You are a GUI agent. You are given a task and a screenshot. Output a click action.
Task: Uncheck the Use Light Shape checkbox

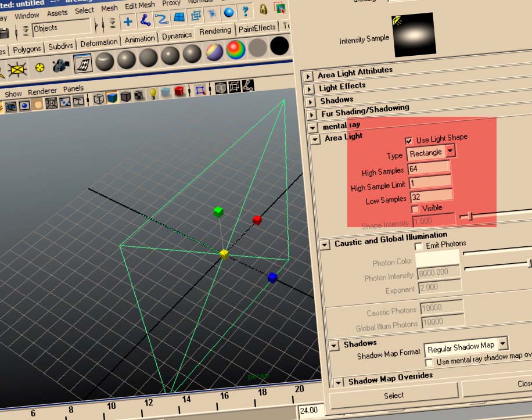point(409,141)
